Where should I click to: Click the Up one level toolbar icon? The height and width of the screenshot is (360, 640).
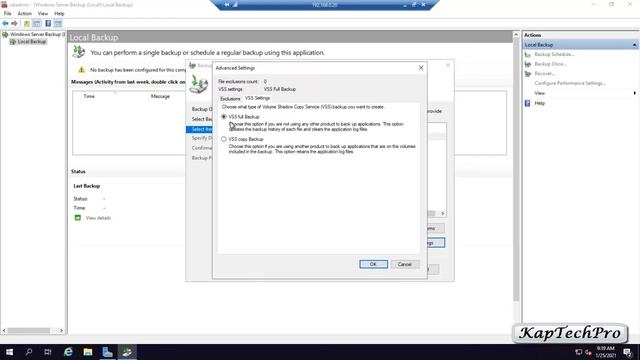pyautogui.click(x=27, y=24)
